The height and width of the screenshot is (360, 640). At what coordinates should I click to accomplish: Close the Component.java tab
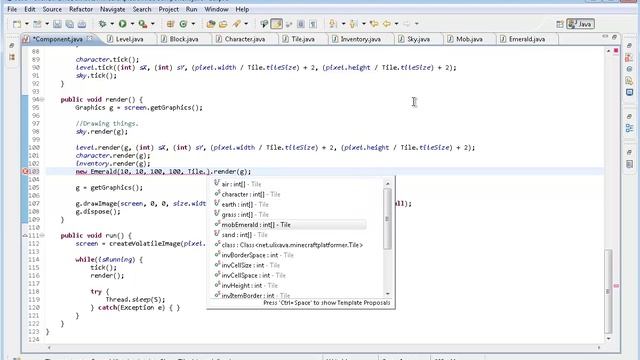(89, 38)
